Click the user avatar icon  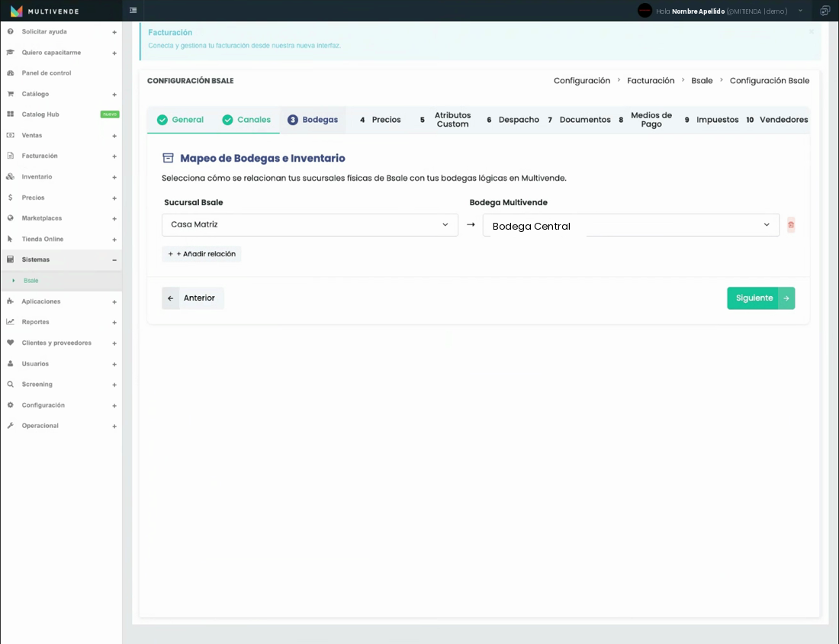click(x=645, y=11)
